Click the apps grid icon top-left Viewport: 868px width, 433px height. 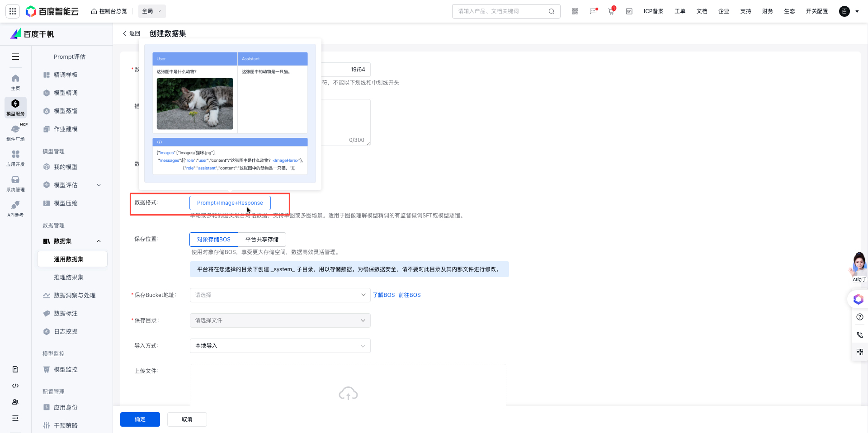(x=13, y=11)
